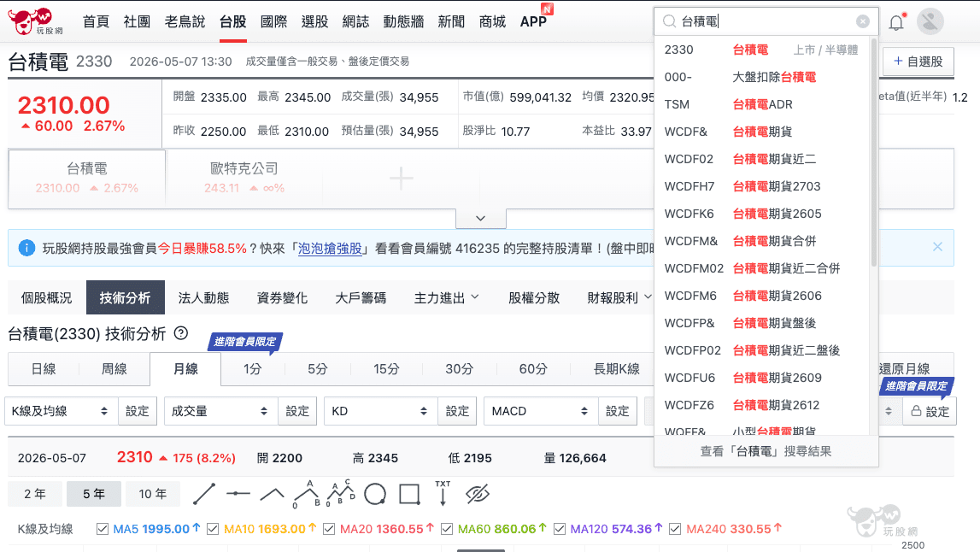Toggle the MA240 checkbox

coord(675,529)
